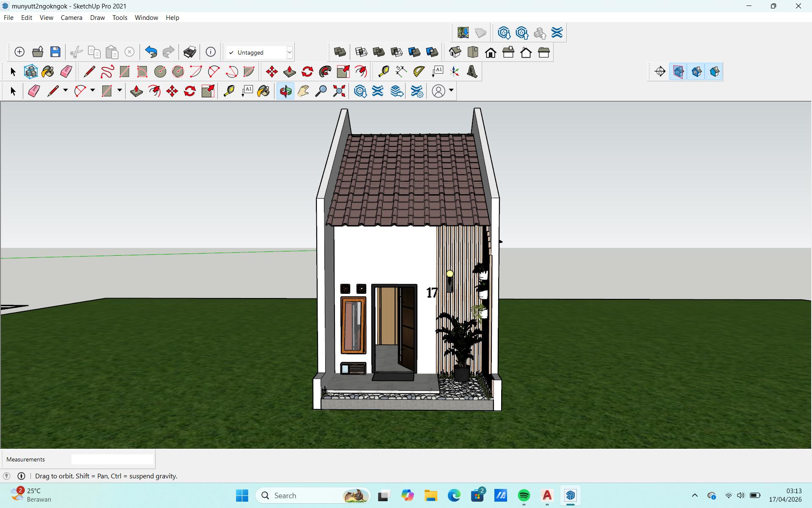Expand the pencil line tools dropdown arrow
The image size is (812, 508).
coord(65,91)
